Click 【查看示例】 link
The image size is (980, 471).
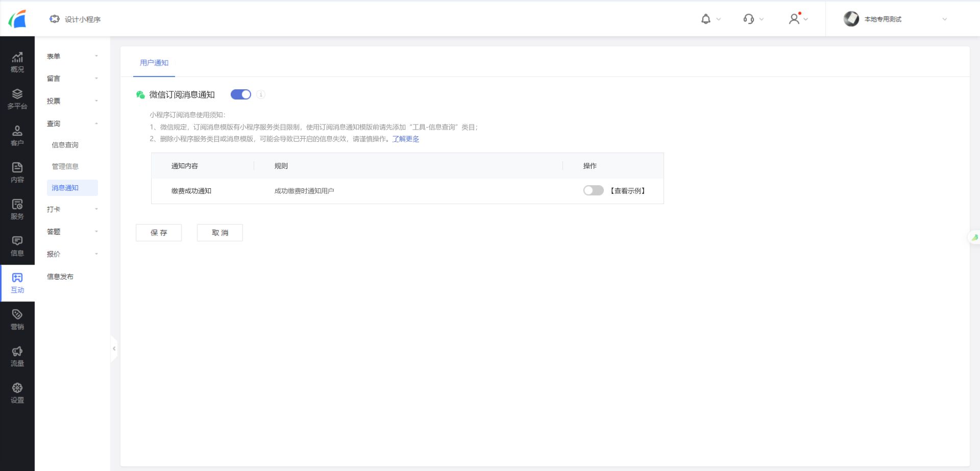click(628, 191)
